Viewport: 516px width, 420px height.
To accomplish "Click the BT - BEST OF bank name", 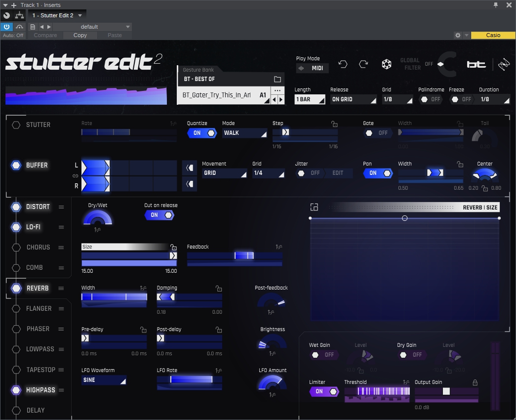I will pos(199,79).
